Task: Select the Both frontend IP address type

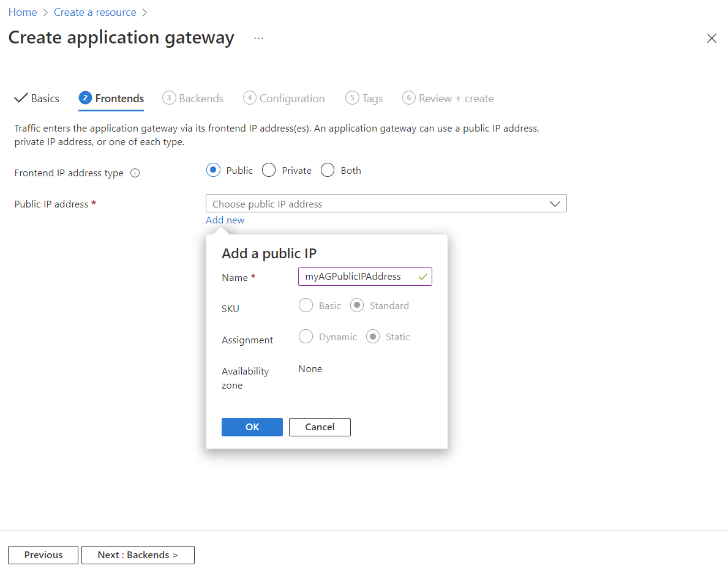Action: tap(327, 170)
